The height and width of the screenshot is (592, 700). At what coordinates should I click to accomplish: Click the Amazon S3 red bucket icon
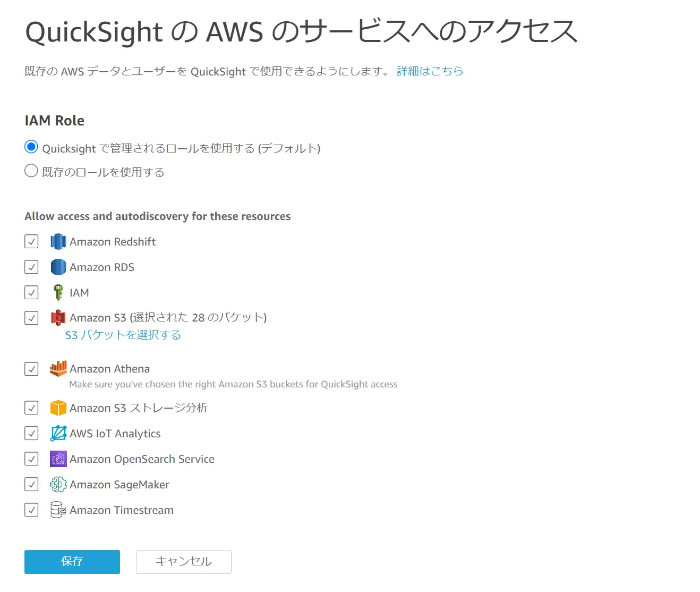(x=58, y=318)
